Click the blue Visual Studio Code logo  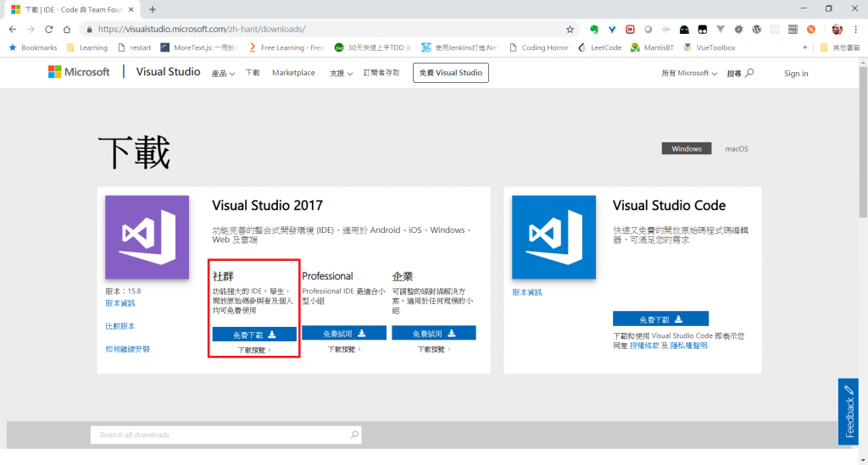[x=554, y=237]
